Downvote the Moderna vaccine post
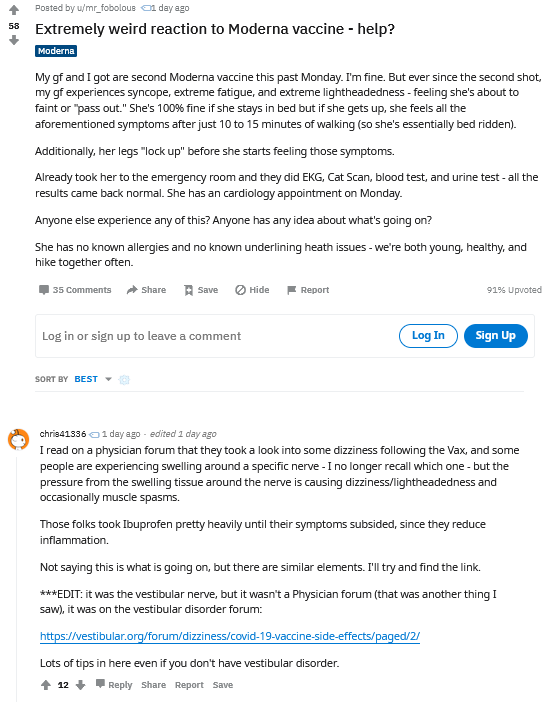Screen dimensions: 554x702 [14, 41]
